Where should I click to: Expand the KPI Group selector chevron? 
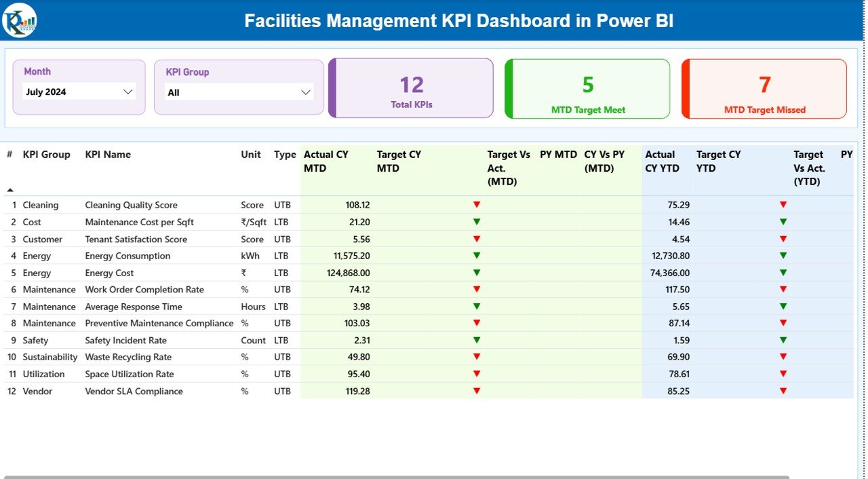[x=305, y=91]
